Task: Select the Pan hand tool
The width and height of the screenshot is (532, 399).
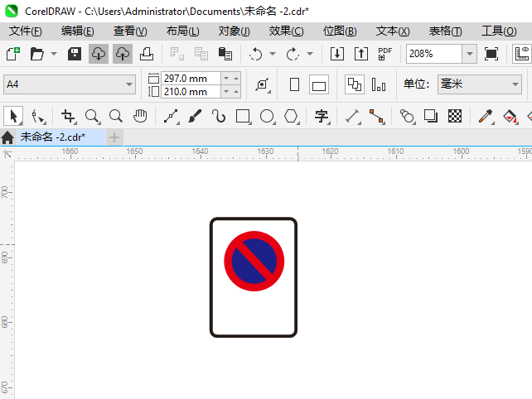Action: pyautogui.click(x=140, y=116)
